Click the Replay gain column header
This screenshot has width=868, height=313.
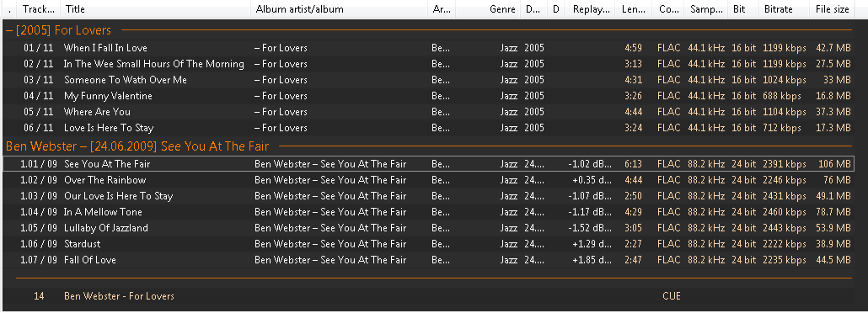click(590, 9)
